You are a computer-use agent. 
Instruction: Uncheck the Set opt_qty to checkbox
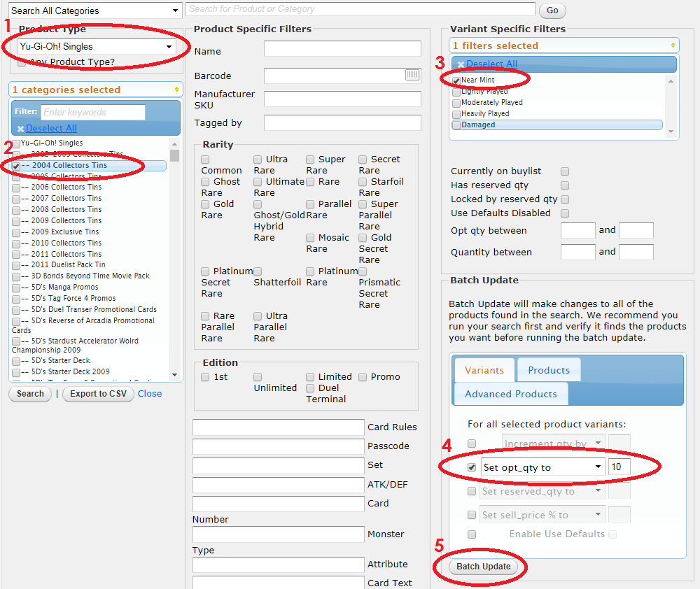pyautogui.click(x=471, y=467)
